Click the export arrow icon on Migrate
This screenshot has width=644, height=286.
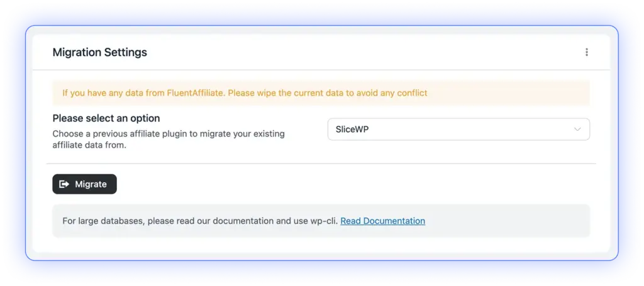tap(64, 184)
